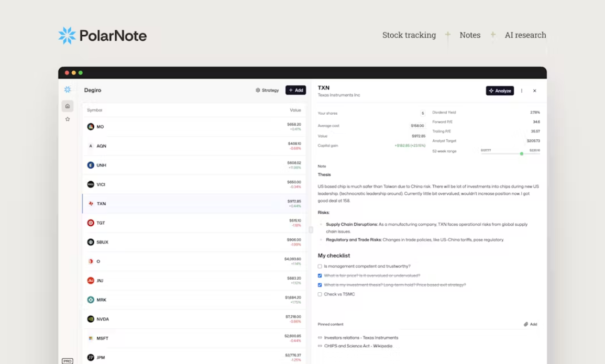Click the Texas Instruments Inc subtitle
Image resolution: width=605 pixels, height=364 pixels.
point(339,95)
